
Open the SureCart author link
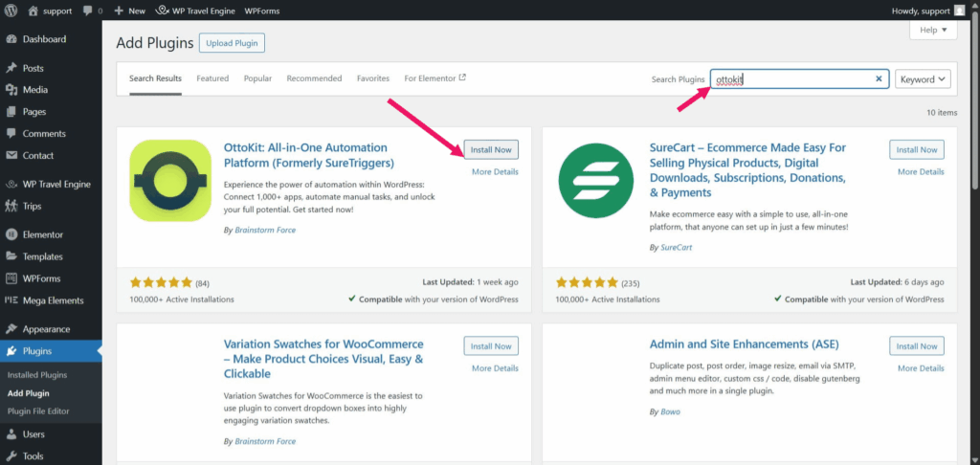(677, 248)
